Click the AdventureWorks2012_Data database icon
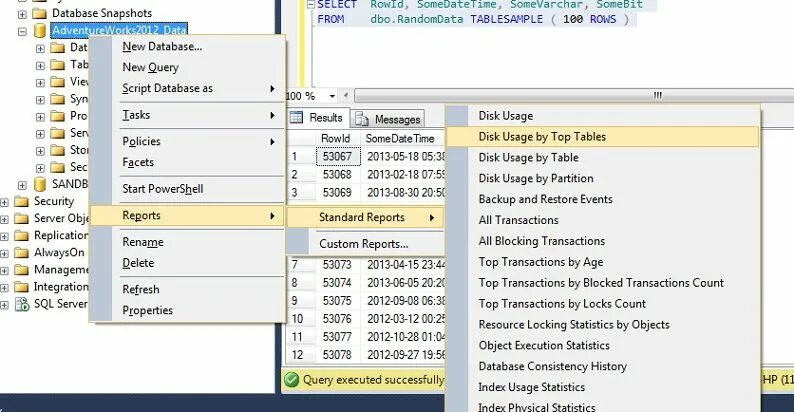The width and height of the screenshot is (794, 412). (x=40, y=31)
